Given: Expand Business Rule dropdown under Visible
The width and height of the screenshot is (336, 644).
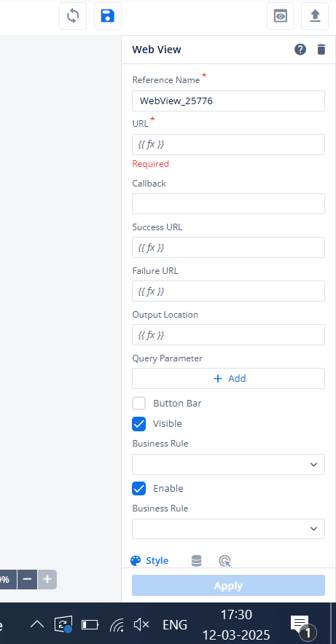Looking at the screenshot, I should [x=228, y=465].
